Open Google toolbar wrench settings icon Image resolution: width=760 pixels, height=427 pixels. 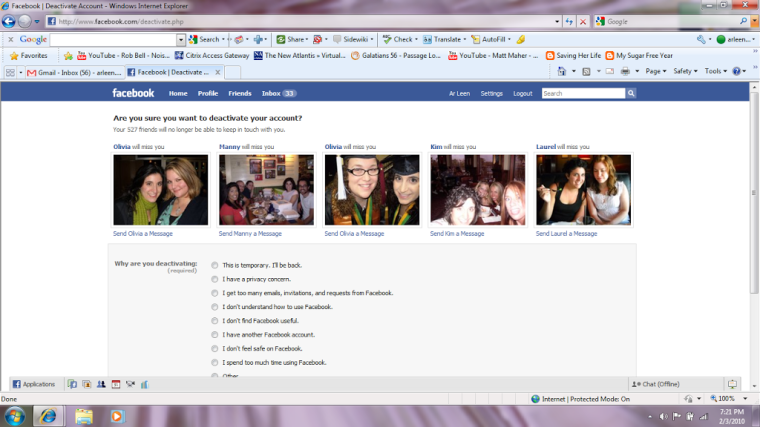point(701,39)
